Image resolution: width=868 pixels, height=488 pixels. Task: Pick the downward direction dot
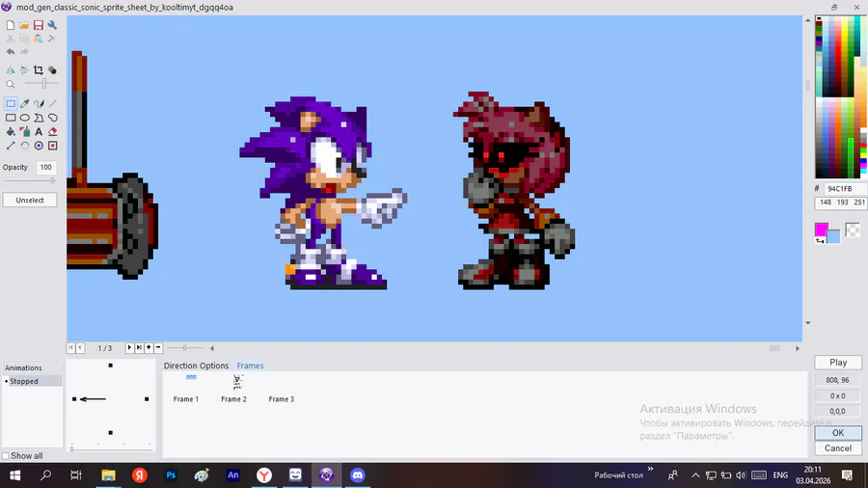[111, 433]
